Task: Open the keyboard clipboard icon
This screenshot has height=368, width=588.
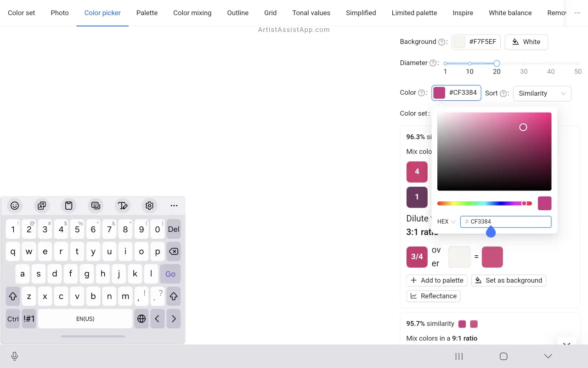Action: tap(68, 206)
